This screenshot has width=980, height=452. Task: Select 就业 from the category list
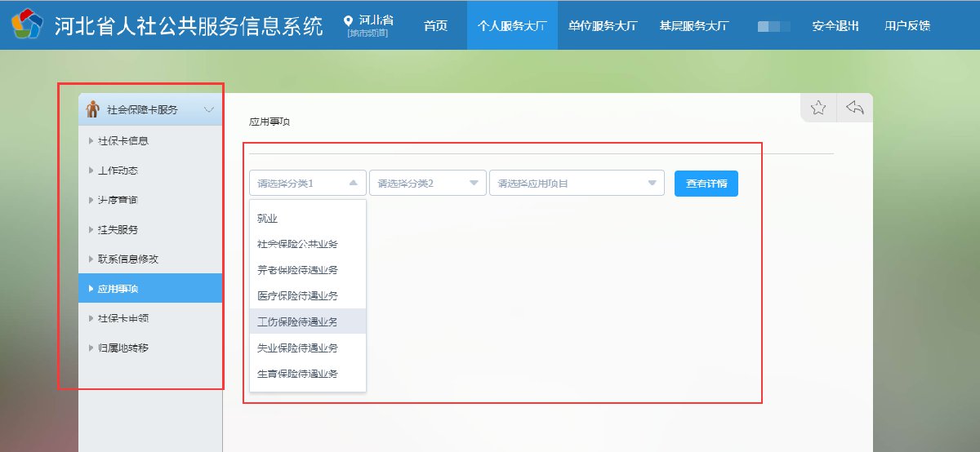pos(268,219)
